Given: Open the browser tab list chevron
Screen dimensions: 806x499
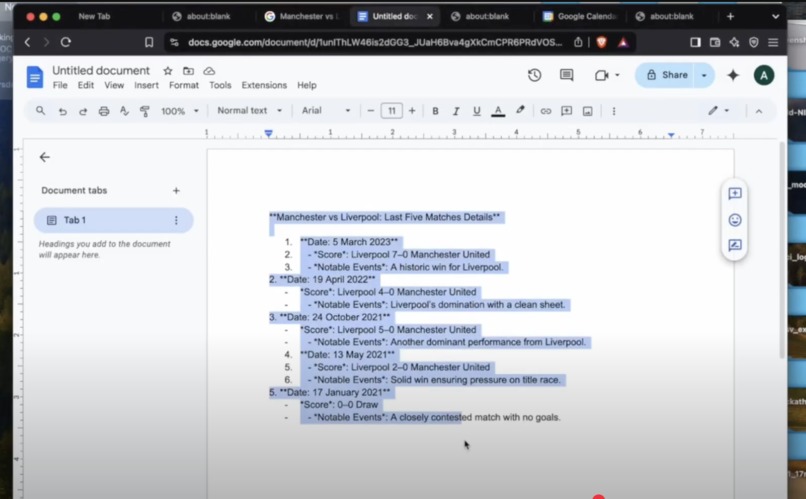Looking at the screenshot, I should [x=775, y=16].
